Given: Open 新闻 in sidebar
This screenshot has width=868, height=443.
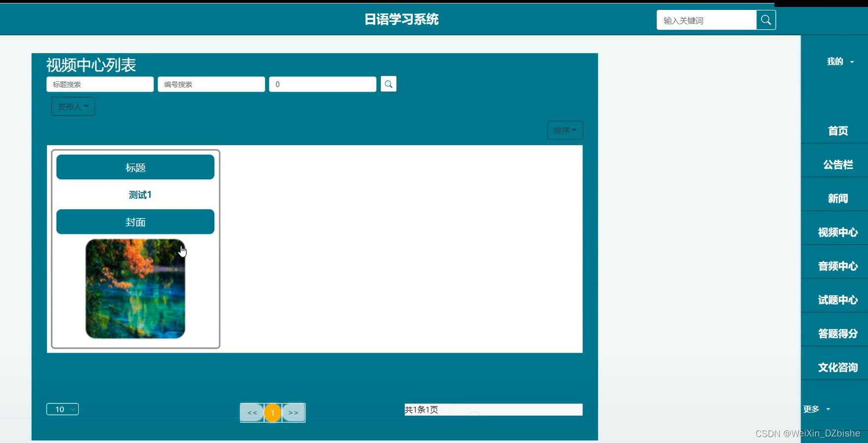Looking at the screenshot, I should (838, 198).
